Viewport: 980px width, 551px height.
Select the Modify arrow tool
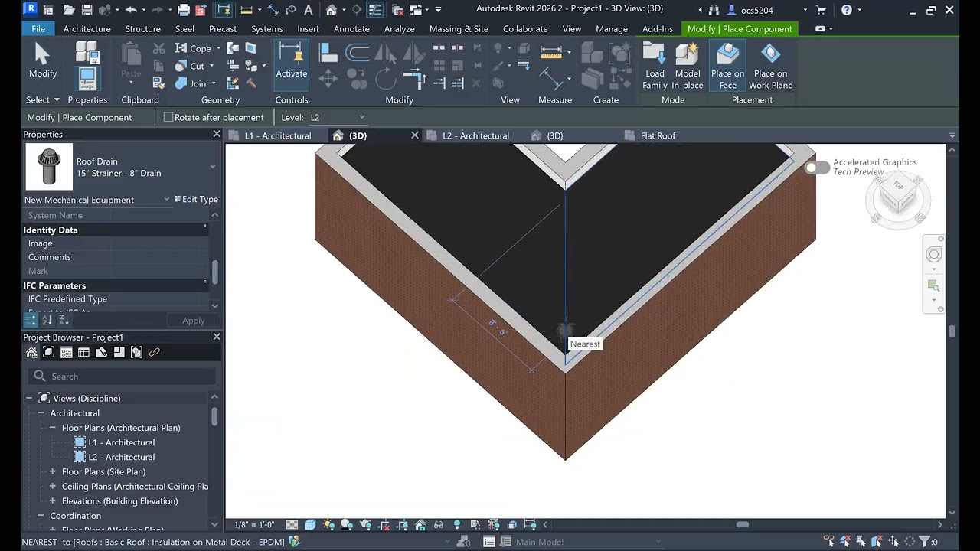pyautogui.click(x=43, y=60)
